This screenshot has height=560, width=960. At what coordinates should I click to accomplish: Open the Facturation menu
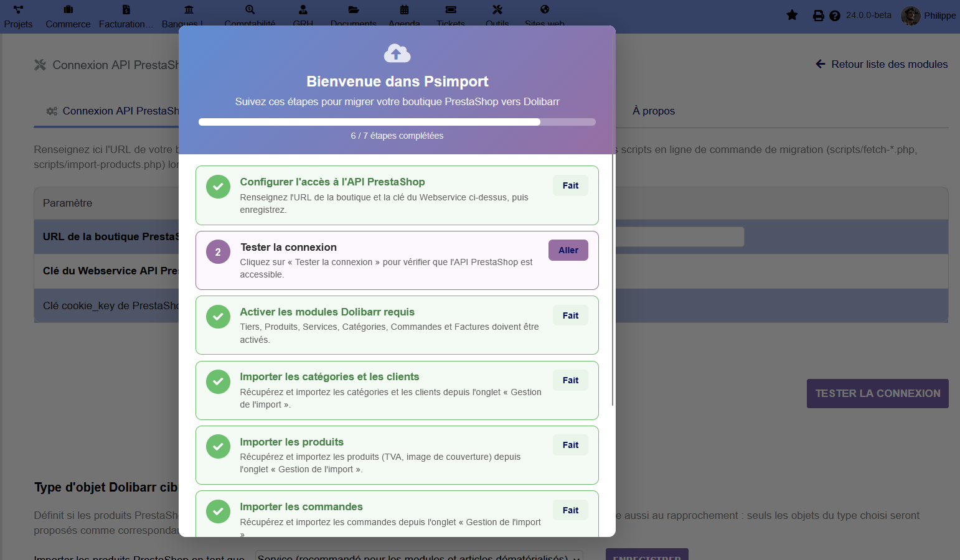(126, 16)
